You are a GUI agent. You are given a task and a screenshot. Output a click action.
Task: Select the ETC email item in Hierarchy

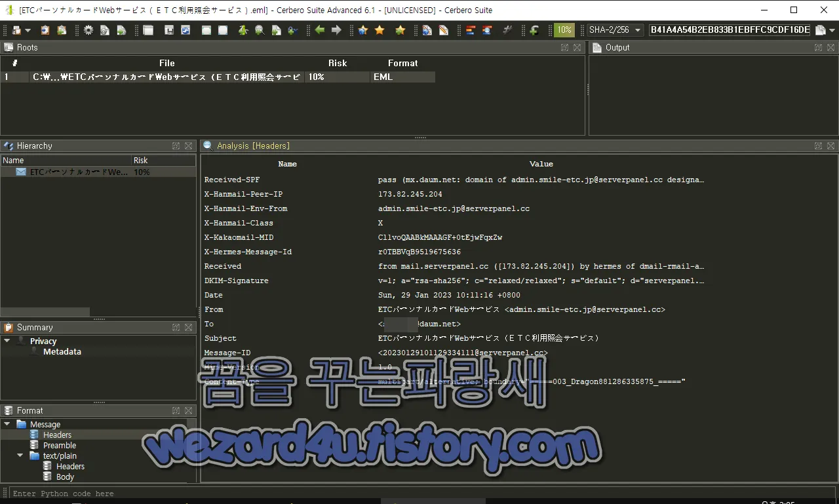[98, 172]
